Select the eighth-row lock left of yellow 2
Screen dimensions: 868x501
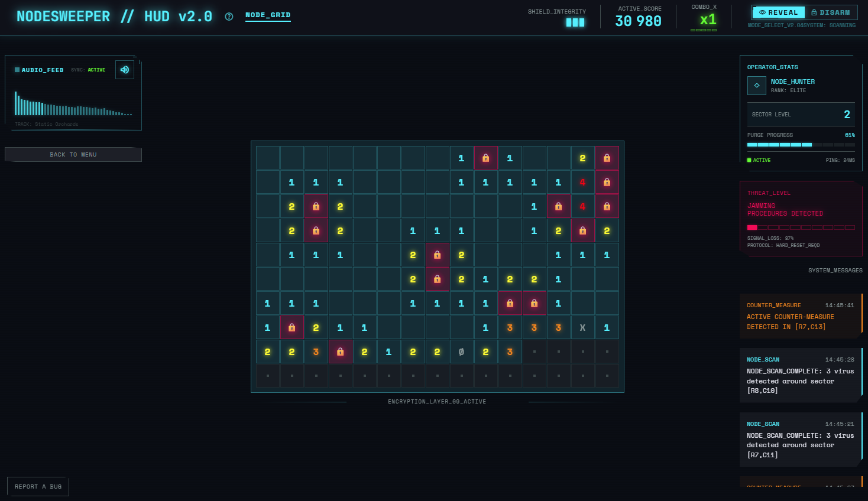(x=292, y=328)
